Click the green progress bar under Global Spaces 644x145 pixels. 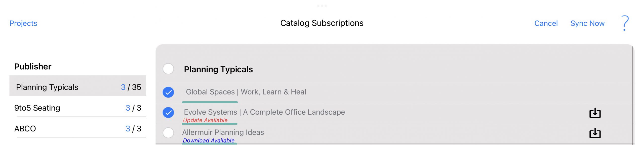tap(210, 102)
